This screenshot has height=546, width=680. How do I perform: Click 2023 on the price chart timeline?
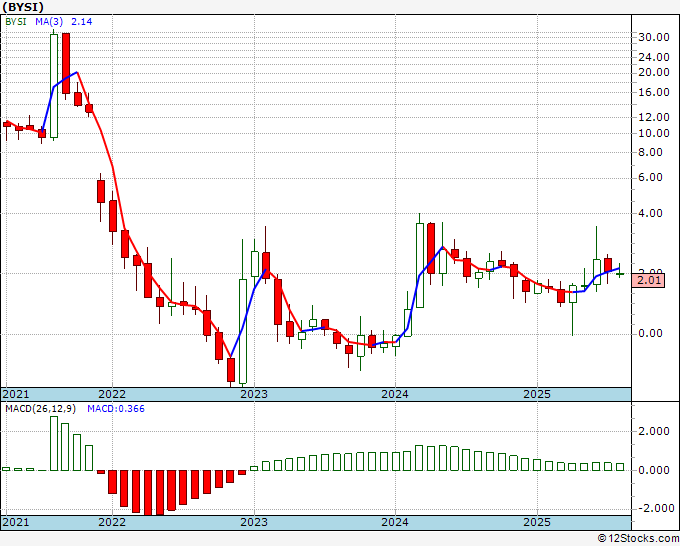tap(254, 394)
